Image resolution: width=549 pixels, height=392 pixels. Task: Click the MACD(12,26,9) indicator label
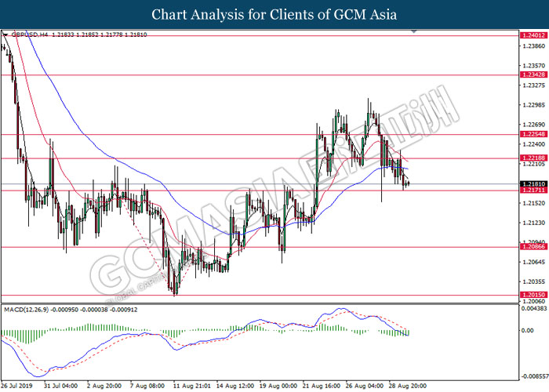click(27, 310)
